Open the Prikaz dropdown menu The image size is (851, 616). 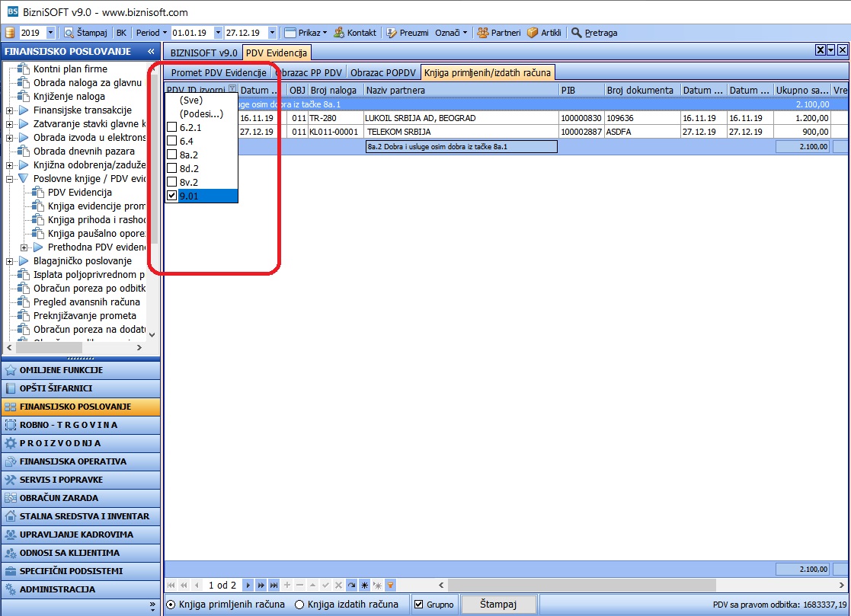(x=306, y=33)
